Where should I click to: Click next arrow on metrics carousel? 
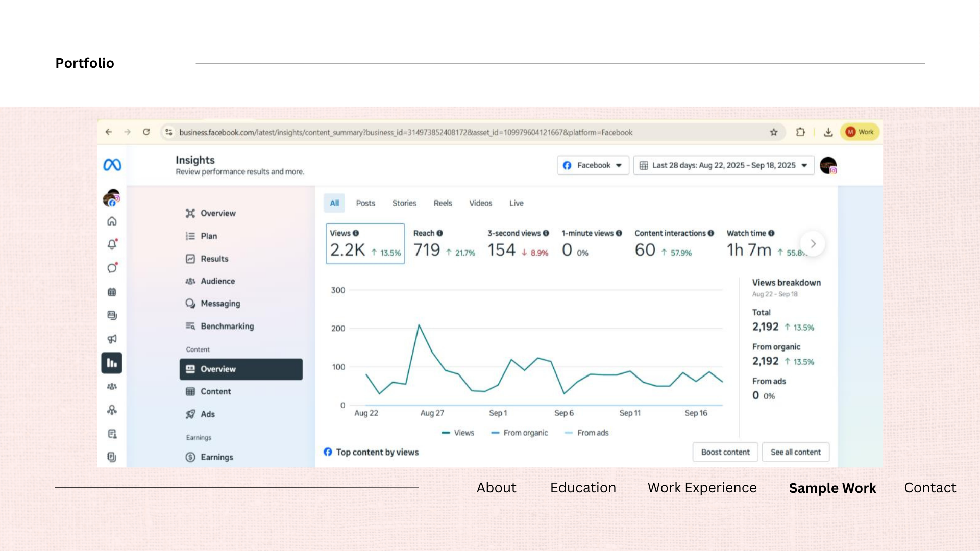[813, 244]
